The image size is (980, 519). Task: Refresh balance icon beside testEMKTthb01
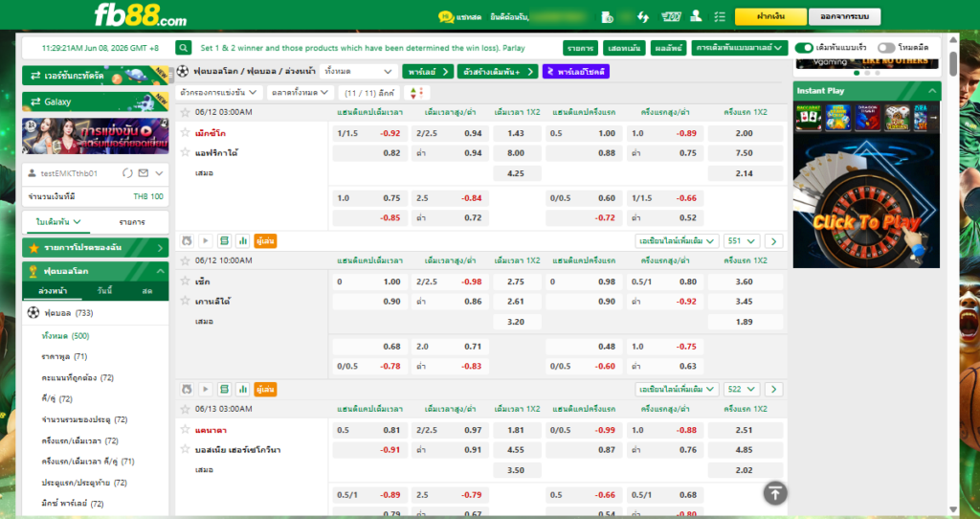coord(127,173)
